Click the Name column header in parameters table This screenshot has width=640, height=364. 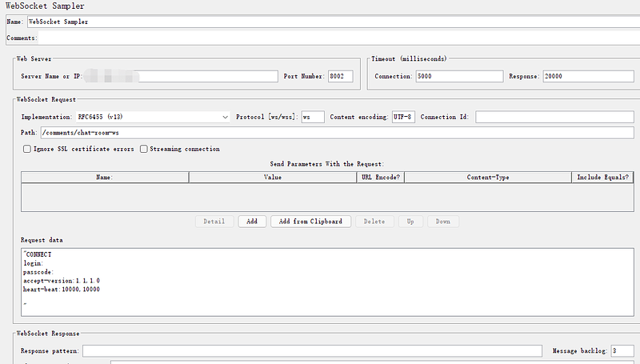pos(105,177)
